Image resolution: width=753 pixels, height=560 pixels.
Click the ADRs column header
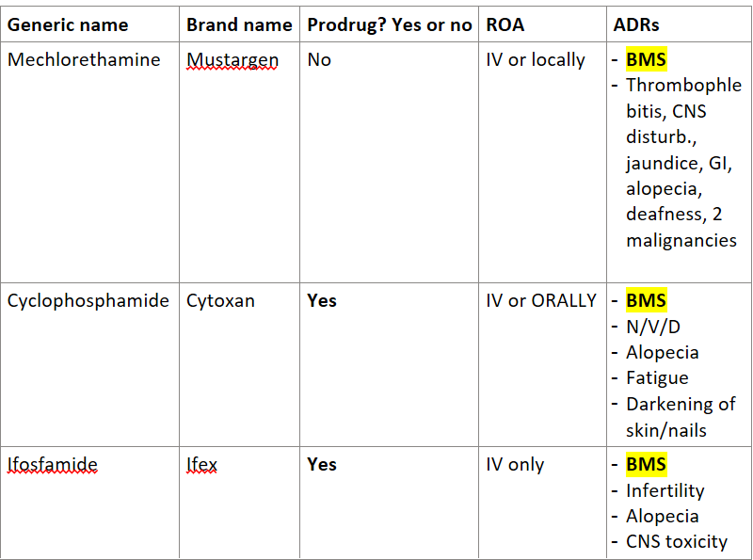click(x=636, y=24)
